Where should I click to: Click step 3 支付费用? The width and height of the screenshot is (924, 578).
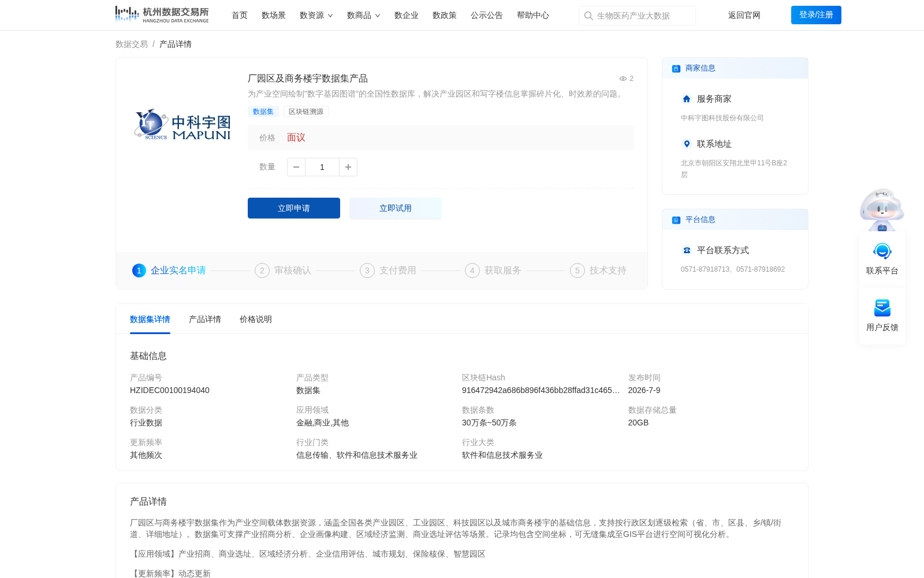tap(388, 271)
